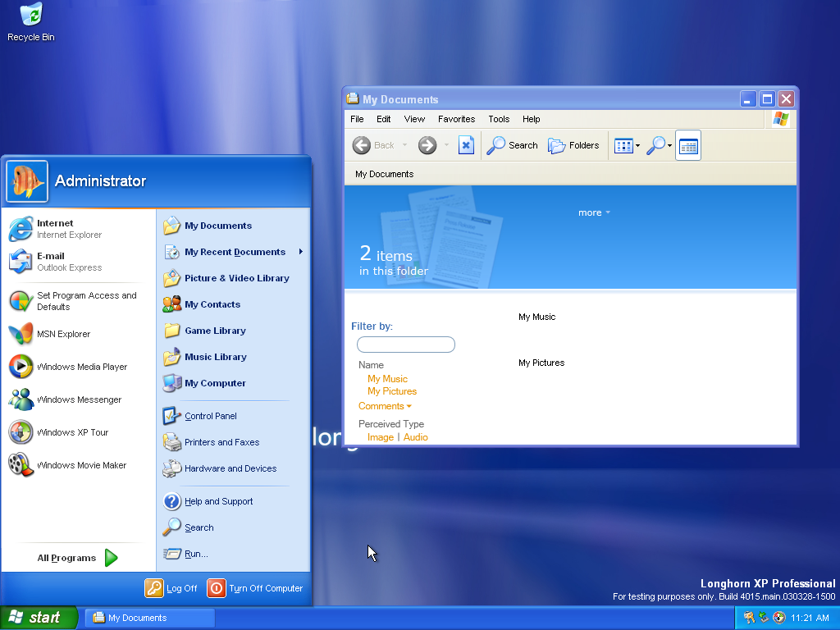Click the Start button on taskbar

click(39, 618)
